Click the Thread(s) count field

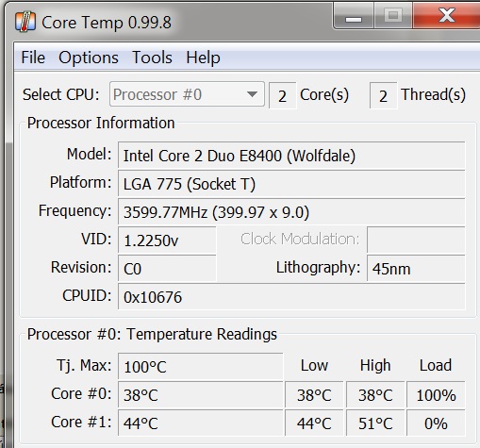(383, 95)
